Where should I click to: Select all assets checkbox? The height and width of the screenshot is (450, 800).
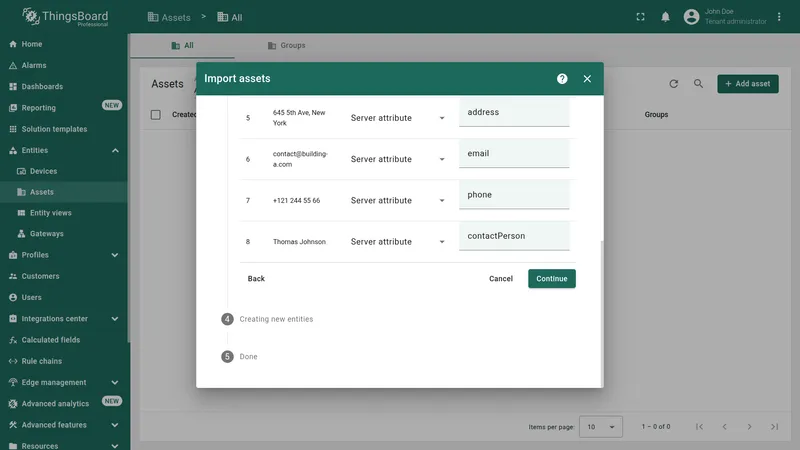[156, 115]
